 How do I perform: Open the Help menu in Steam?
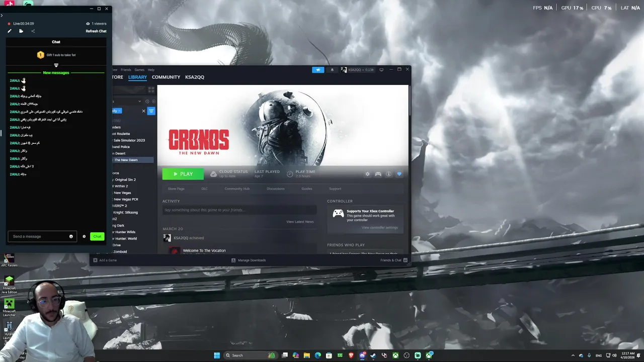(151, 70)
